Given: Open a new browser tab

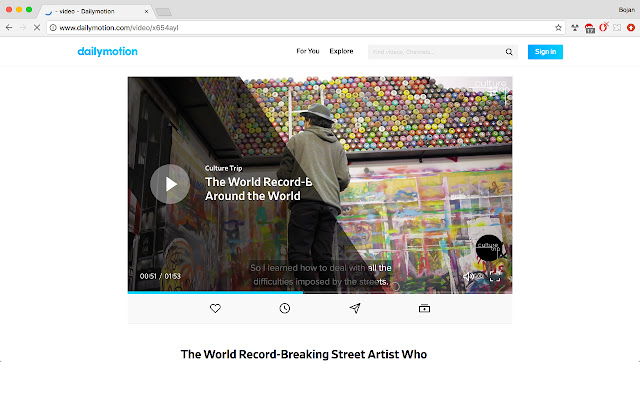Looking at the screenshot, I should pos(164,12).
